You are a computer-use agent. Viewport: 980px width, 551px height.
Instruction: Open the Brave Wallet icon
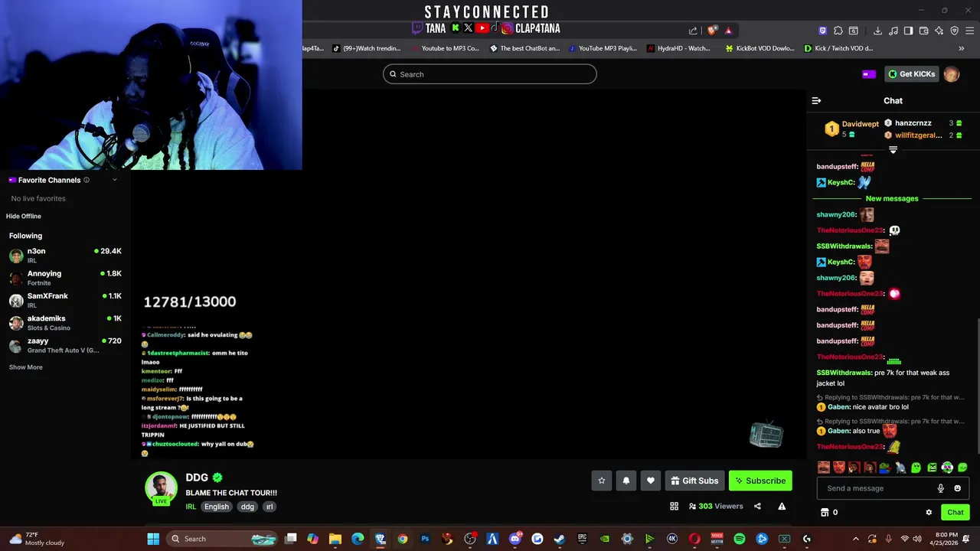924,31
